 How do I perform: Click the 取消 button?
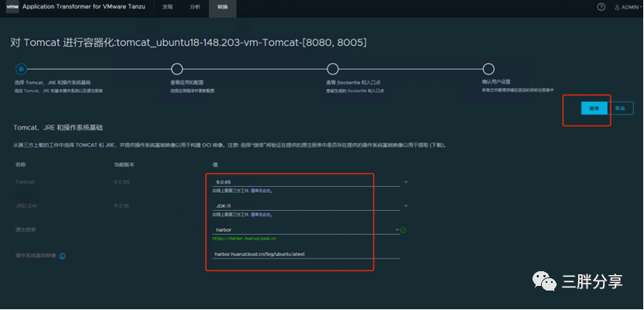pyautogui.click(x=620, y=108)
